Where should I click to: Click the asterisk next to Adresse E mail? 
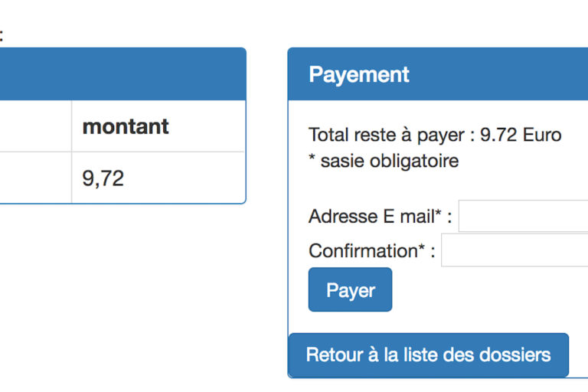point(439,215)
